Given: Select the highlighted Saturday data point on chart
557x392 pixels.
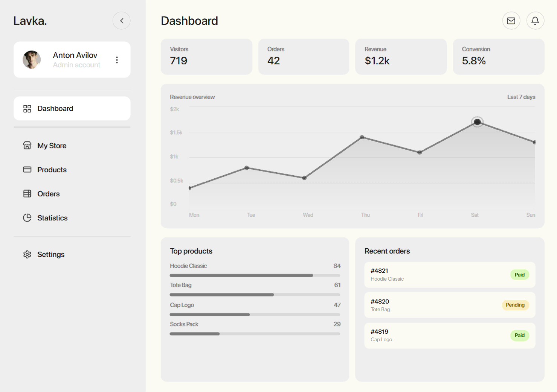Looking at the screenshot, I should tap(477, 122).
